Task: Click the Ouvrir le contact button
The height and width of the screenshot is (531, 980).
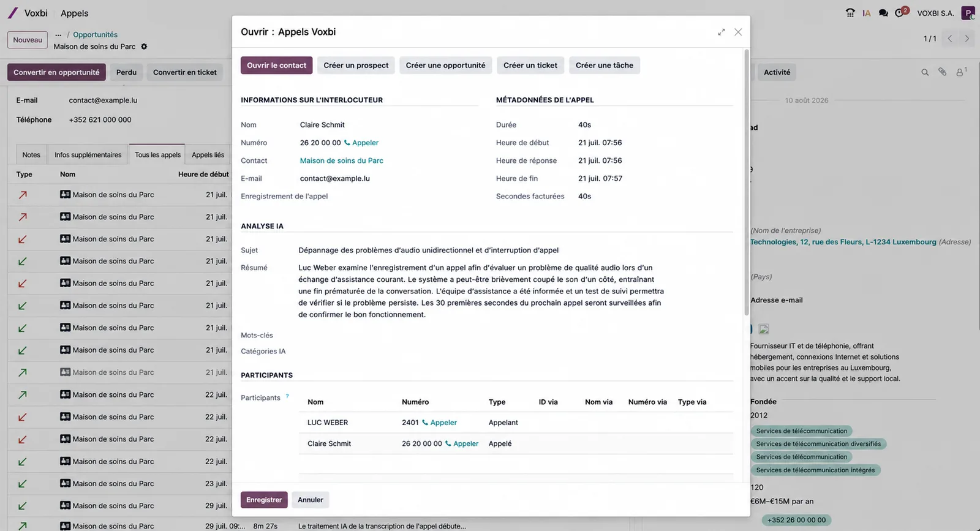Action: click(277, 66)
